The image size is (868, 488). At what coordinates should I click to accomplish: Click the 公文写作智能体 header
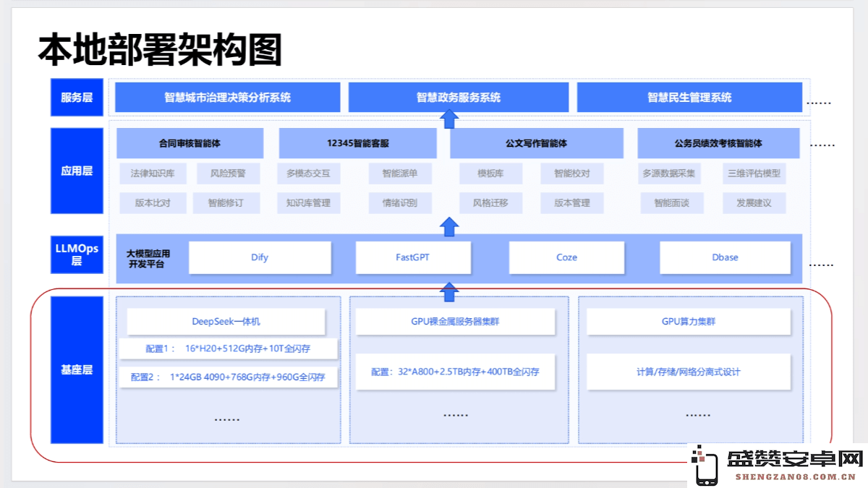(536, 143)
